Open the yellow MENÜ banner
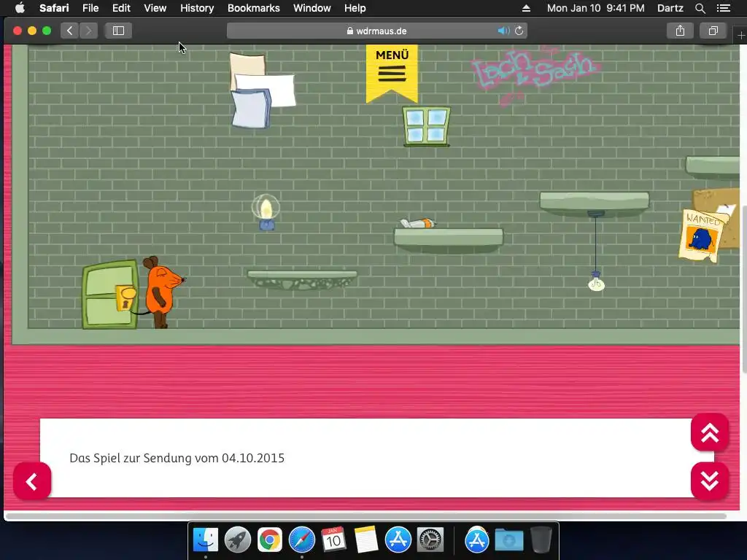Image resolution: width=747 pixels, height=560 pixels. pos(392,72)
